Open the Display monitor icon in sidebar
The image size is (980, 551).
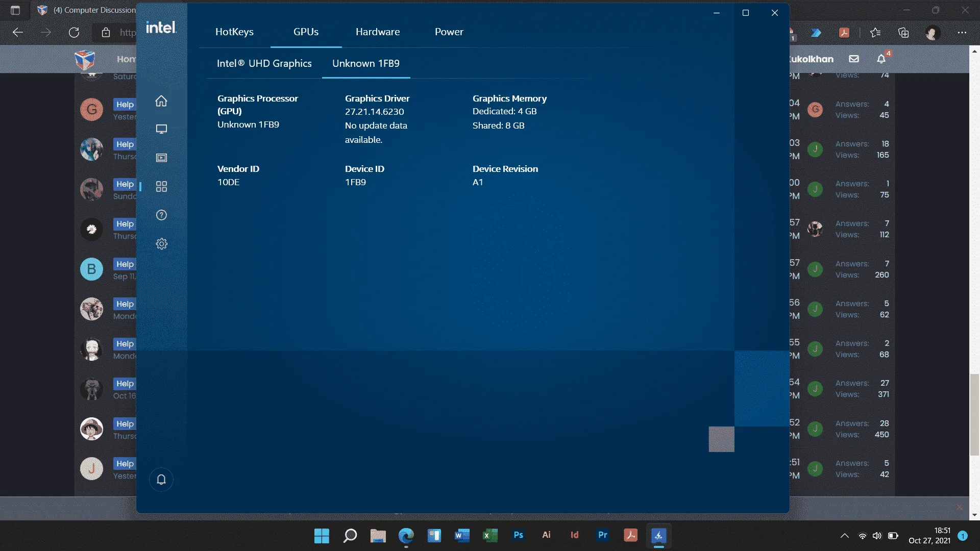(161, 129)
